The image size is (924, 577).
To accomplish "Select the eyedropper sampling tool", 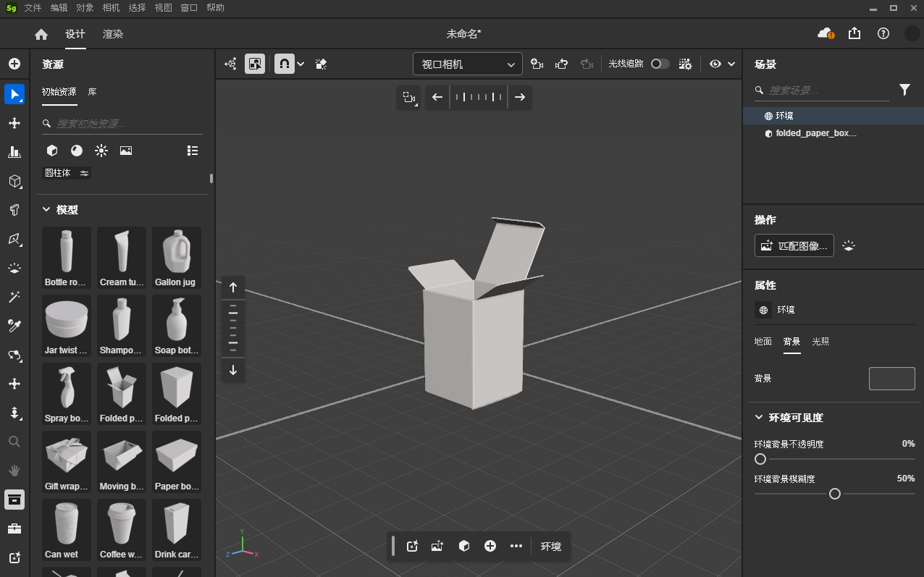I will (14, 326).
